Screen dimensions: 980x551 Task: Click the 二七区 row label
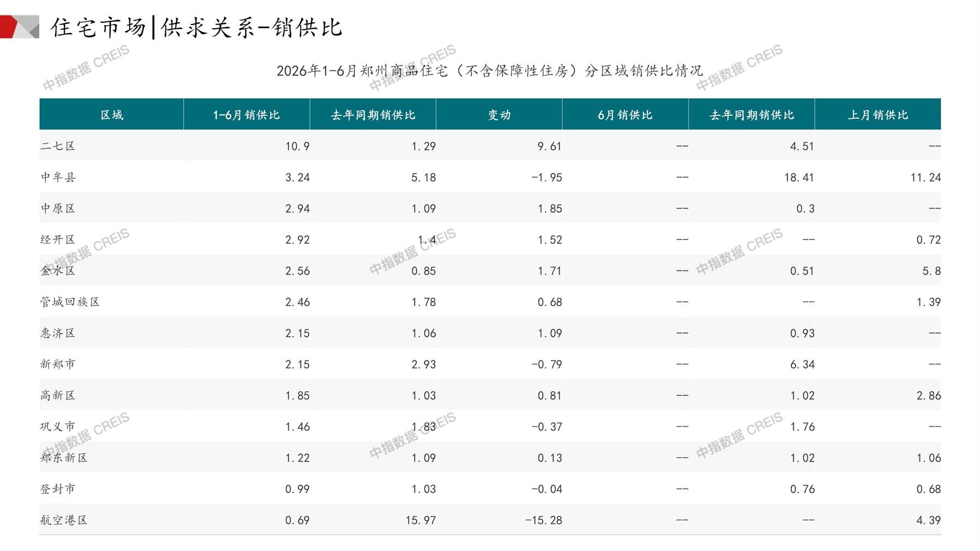pyautogui.click(x=58, y=146)
